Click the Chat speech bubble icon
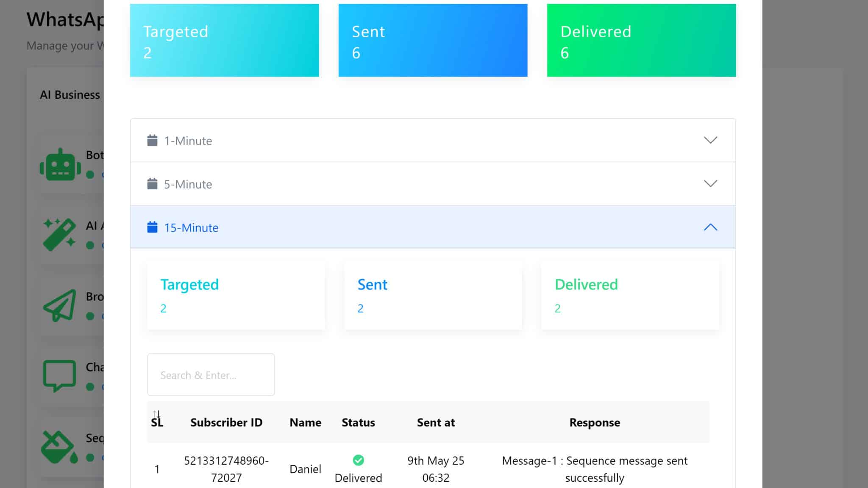 [59, 375]
